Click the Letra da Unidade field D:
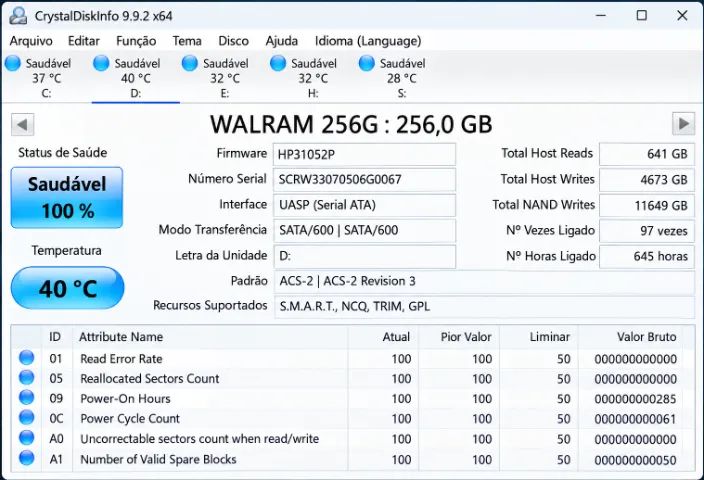This screenshot has height=480, width=704. pos(364,256)
